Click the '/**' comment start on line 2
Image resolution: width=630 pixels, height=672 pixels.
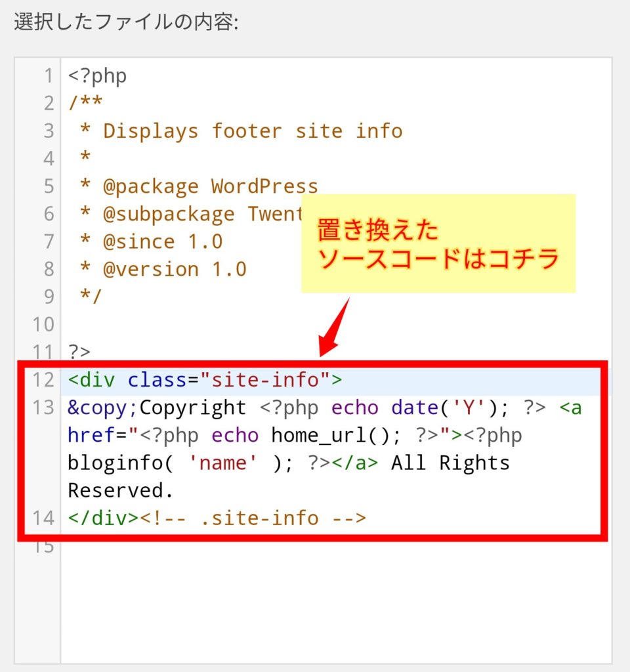click(x=85, y=103)
